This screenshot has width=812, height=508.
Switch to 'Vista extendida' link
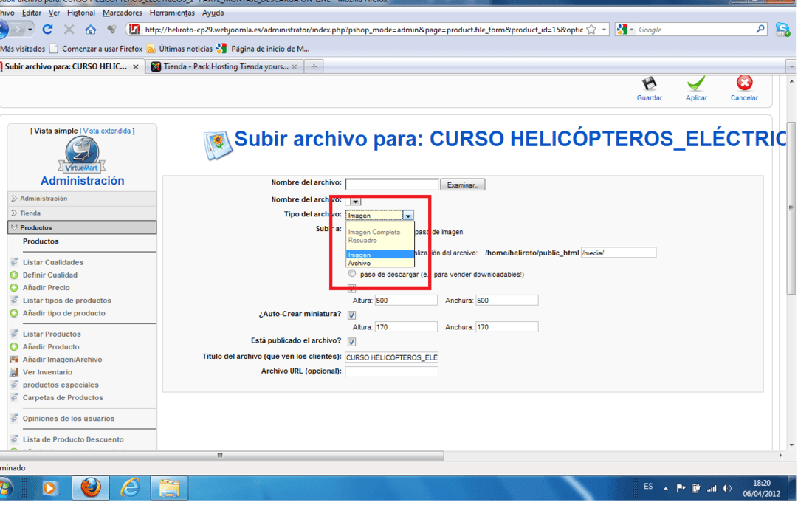pyautogui.click(x=107, y=131)
